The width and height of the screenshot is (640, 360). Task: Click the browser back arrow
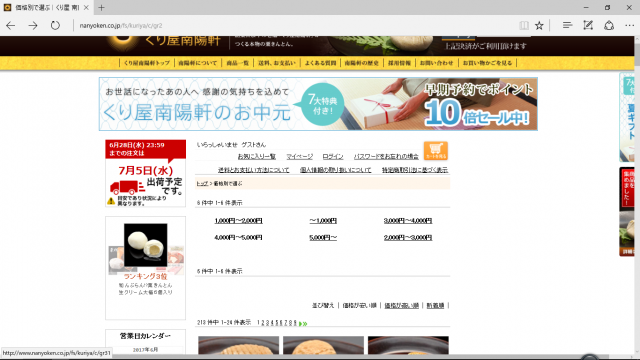coord(11,25)
